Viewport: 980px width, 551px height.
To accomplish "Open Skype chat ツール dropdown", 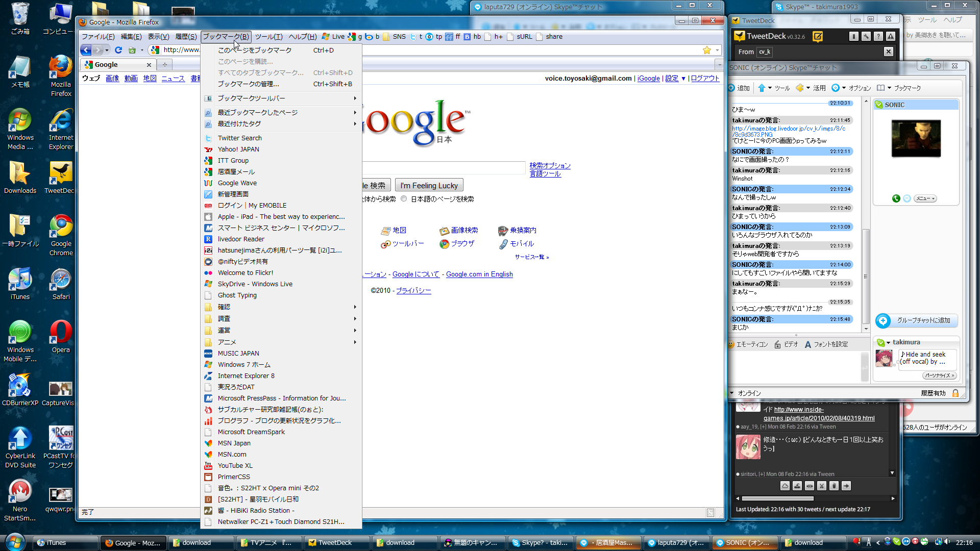I will point(774,88).
